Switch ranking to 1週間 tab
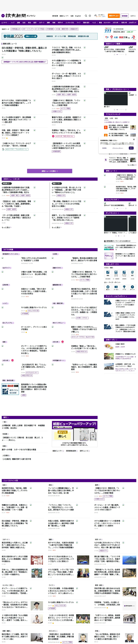The width and height of the screenshot is (138, 644). [x=111, y=118]
